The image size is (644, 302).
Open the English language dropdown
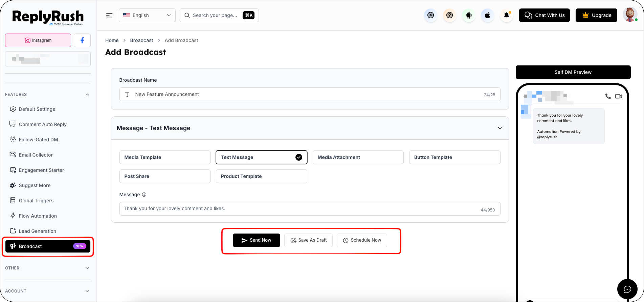[147, 15]
